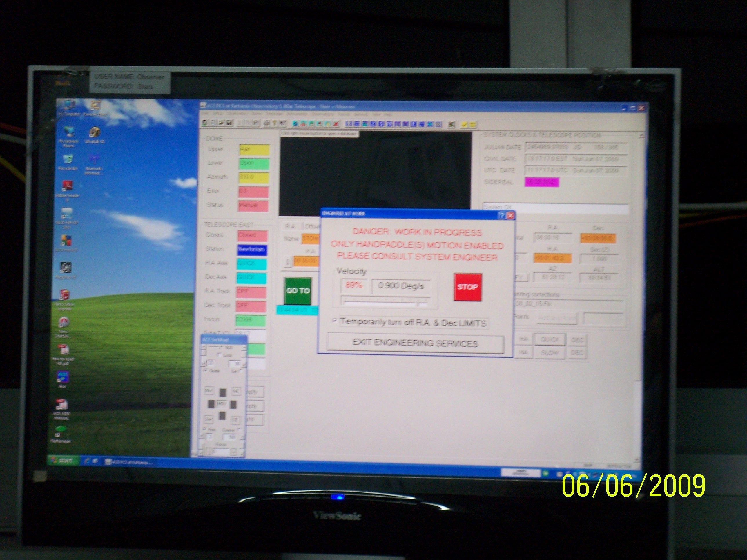
Task: Toggle the Lock checkbox in the SettPad window
Action: click(x=220, y=355)
